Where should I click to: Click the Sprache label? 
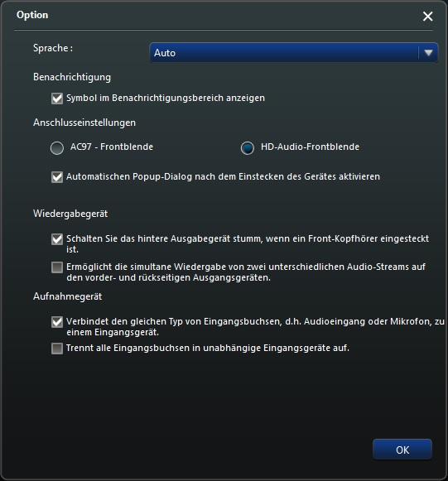pyautogui.click(x=53, y=48)
